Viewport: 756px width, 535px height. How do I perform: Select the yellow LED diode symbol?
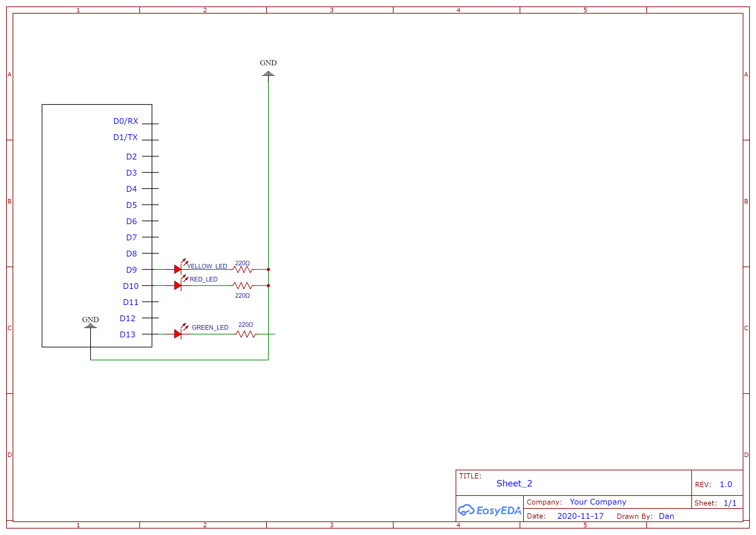point(178,269)
